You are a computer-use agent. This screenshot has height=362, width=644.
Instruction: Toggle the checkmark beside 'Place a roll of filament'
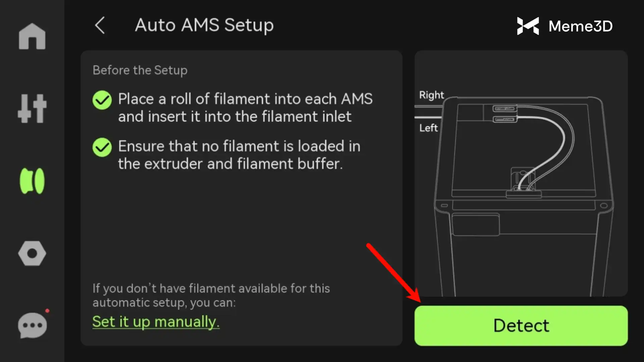click(x=102, y=100)
